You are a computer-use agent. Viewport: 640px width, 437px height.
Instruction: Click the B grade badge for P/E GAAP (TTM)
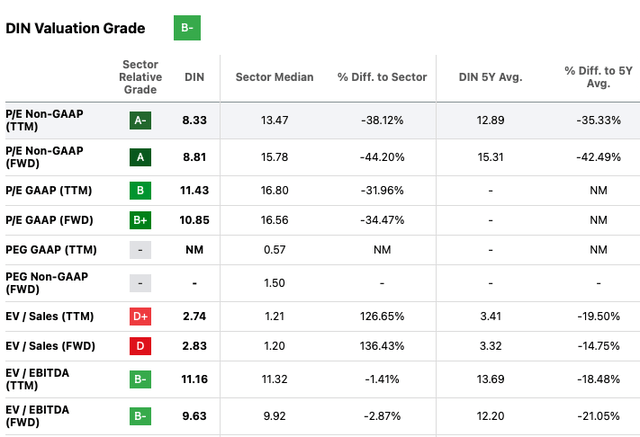click(140, 190)
